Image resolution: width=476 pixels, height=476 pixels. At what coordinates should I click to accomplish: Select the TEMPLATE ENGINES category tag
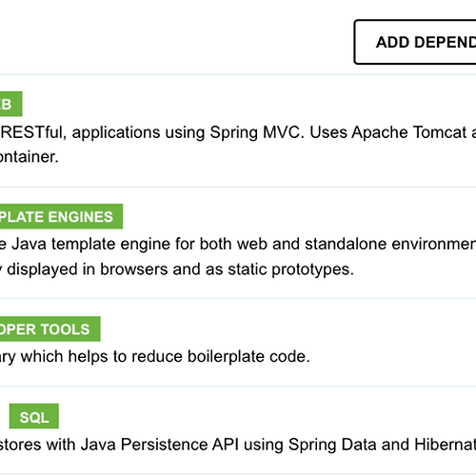pyautogui.click(x=61, y=216)
